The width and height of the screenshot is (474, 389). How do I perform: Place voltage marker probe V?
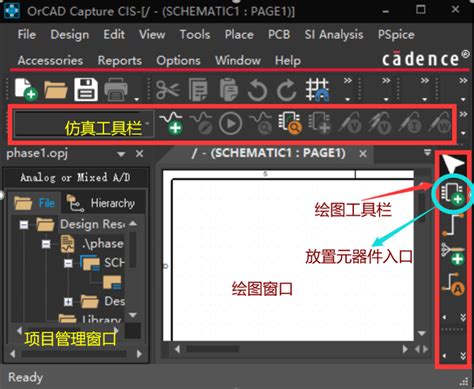(350, 123)
